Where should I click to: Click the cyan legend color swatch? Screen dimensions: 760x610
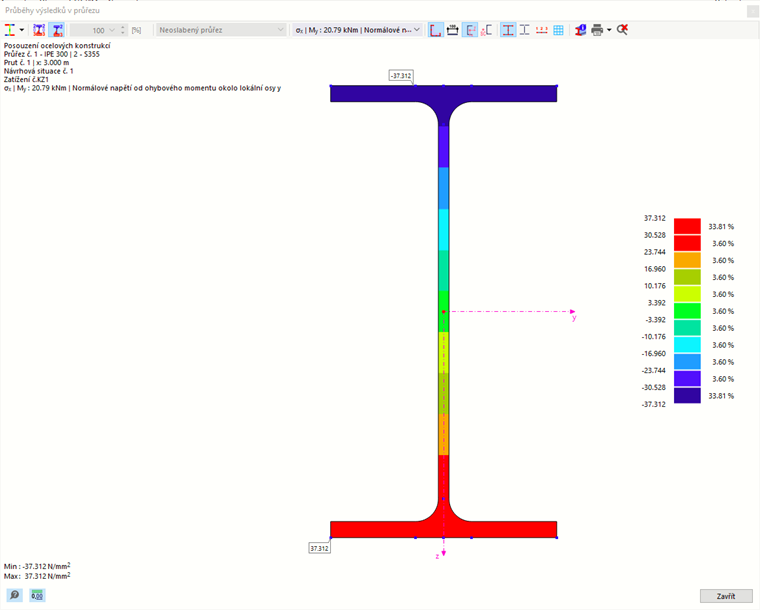click(687, 344)
